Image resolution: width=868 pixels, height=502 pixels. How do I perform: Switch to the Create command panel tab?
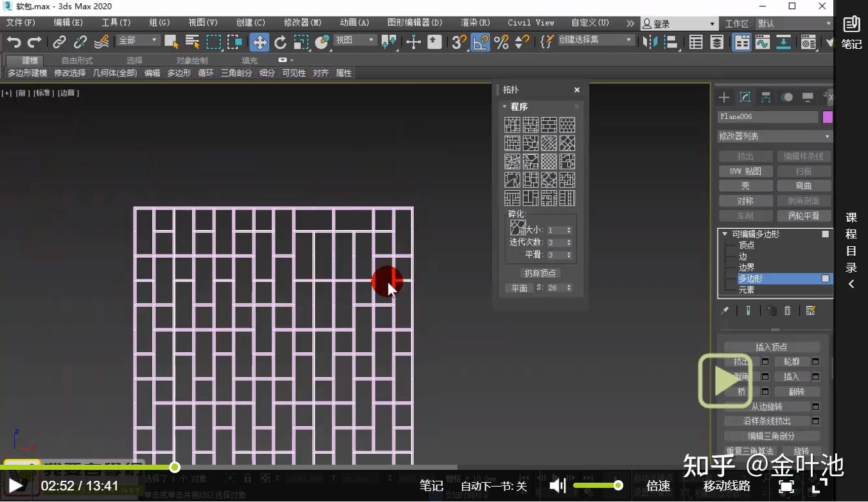(x=724, y=98)
